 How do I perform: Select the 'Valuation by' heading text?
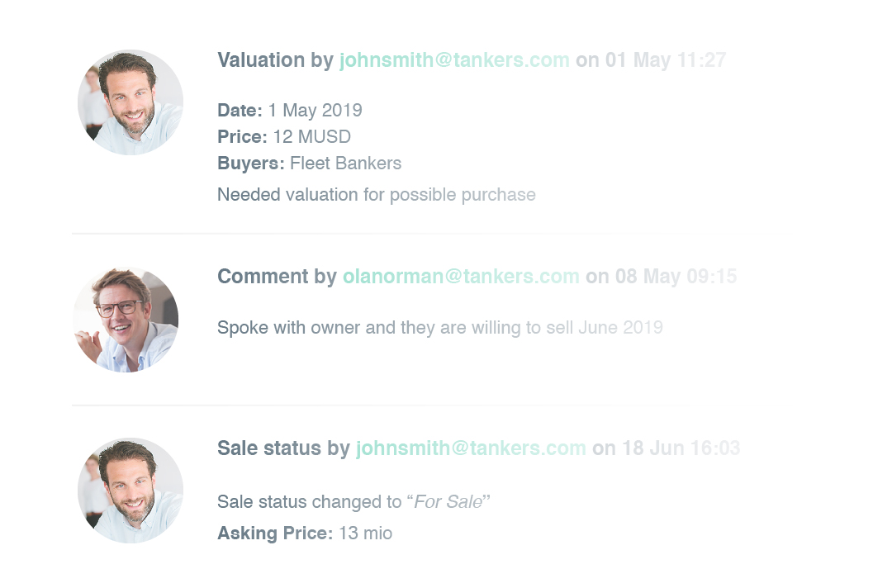tap(275, 59)
